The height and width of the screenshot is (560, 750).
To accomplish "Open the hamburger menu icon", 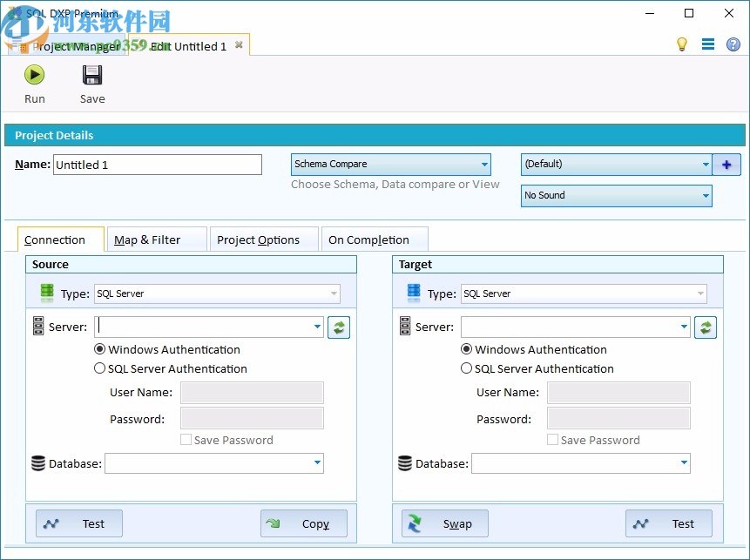I will click(708, 44).
